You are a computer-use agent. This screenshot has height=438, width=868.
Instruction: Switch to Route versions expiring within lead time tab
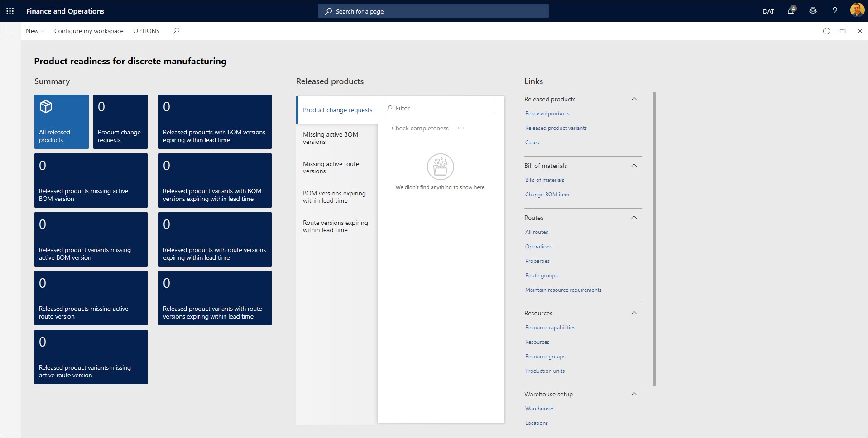[x=337, y=226]
